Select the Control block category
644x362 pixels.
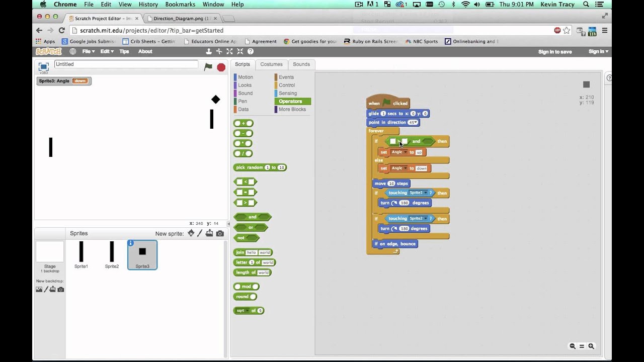tap(287, 85)
